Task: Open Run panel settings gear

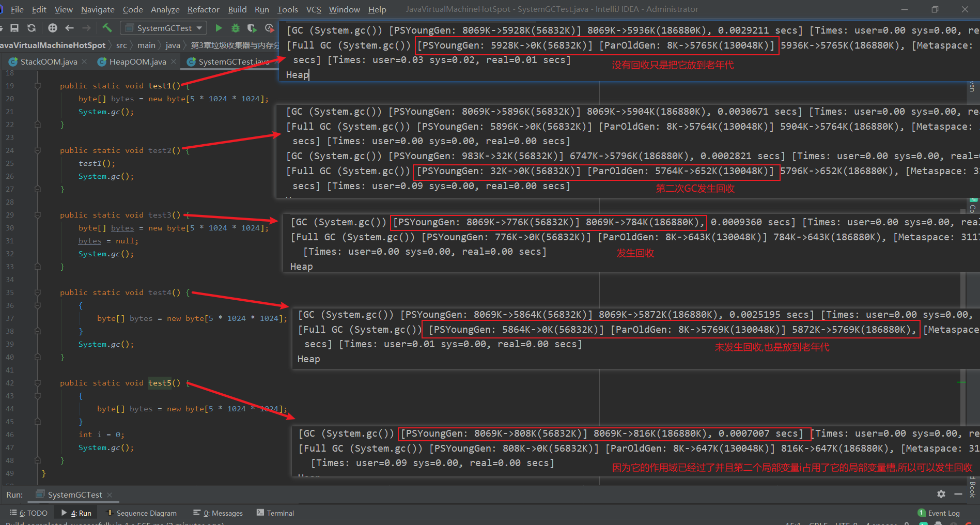Action: click(941, 494)
